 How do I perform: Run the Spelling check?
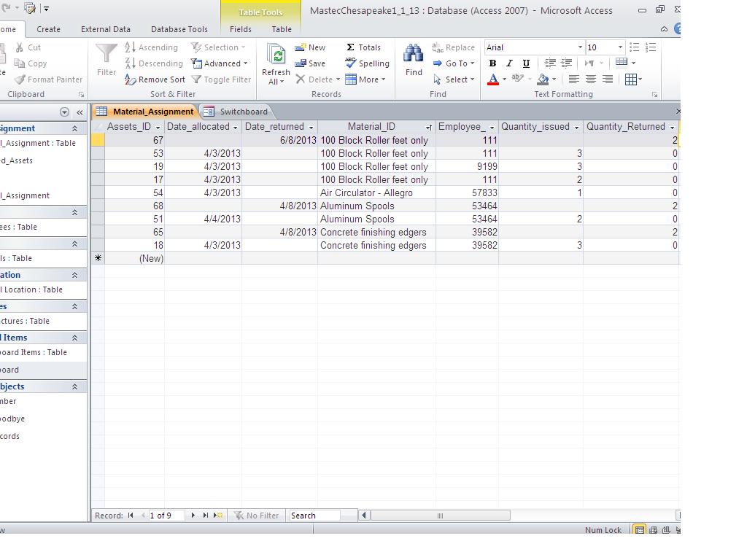coord(368,63)
